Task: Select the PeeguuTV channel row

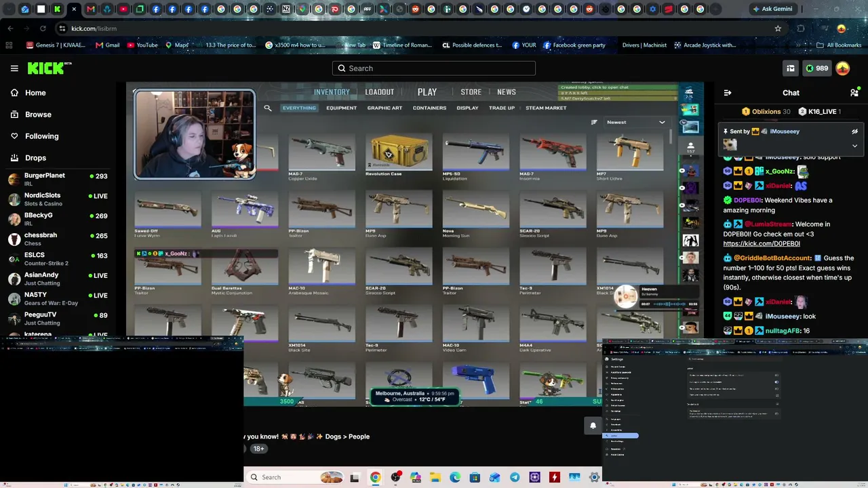Action: pyautogui.click(x=58, y=319)
